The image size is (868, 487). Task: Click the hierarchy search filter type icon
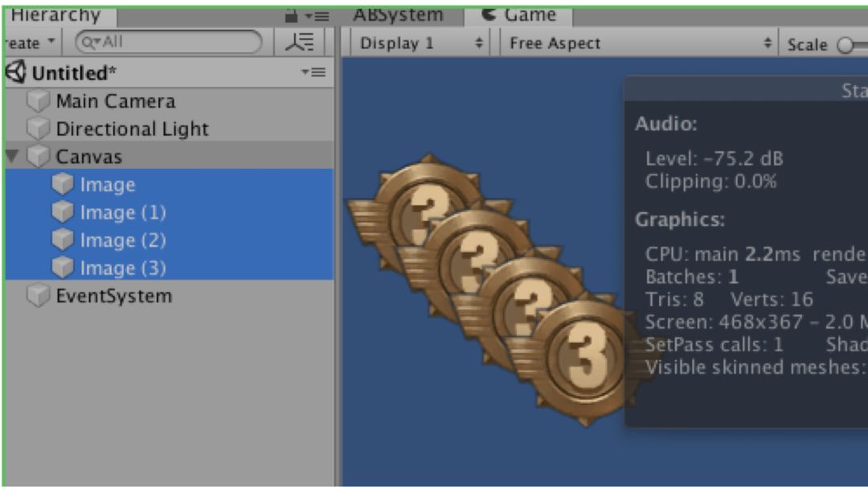pyautogui.click(x=300, y=42)
